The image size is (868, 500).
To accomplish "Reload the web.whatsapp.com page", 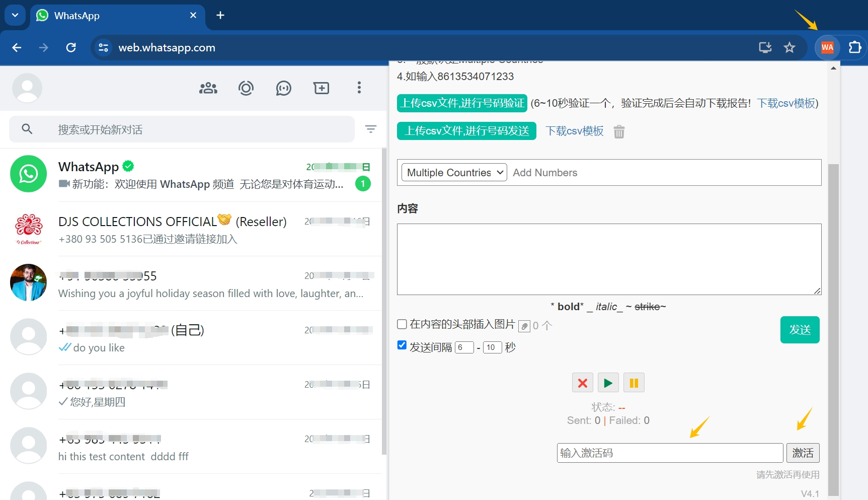I will coord(71,47).
